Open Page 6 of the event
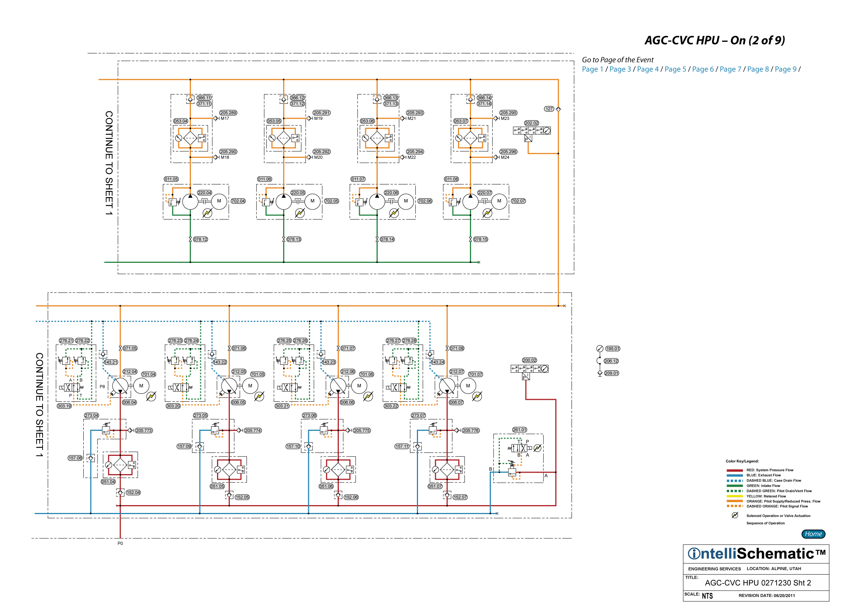The width and height of the screenshot is (842, 616). pyautogui.click(x=703, y=69)
